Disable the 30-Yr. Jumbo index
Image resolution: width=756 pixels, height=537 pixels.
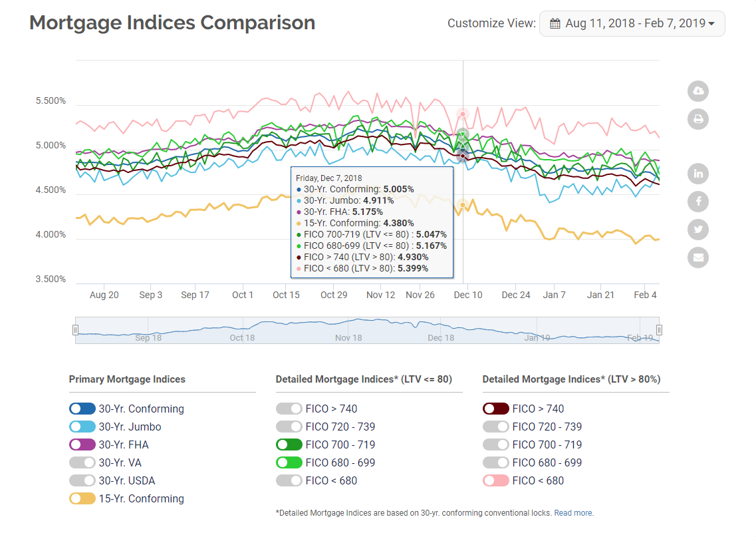click(82, 427)
